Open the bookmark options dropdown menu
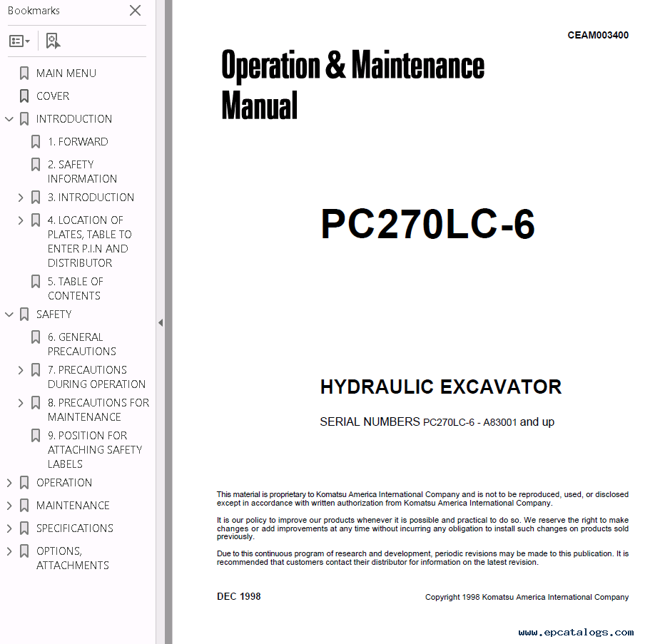This screenshot has height=644, width=670. click(x=20, y=41)
